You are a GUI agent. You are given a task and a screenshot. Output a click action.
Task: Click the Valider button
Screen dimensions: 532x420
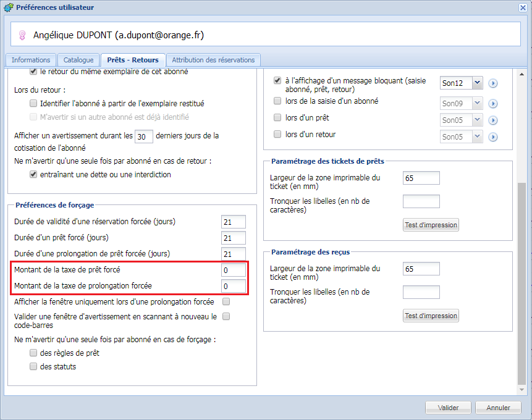tap(448, 408)
